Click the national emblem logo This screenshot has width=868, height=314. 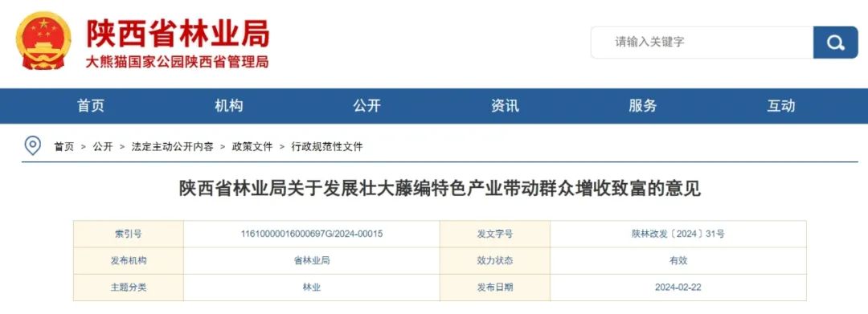43,41
